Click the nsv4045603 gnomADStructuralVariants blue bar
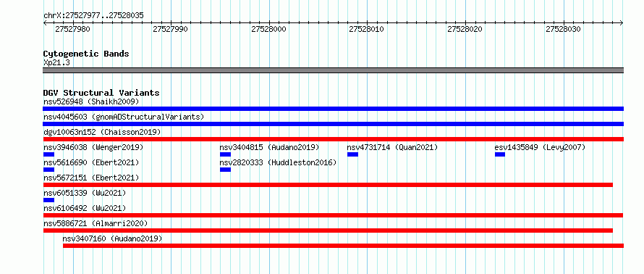 (x=333, y=124)
